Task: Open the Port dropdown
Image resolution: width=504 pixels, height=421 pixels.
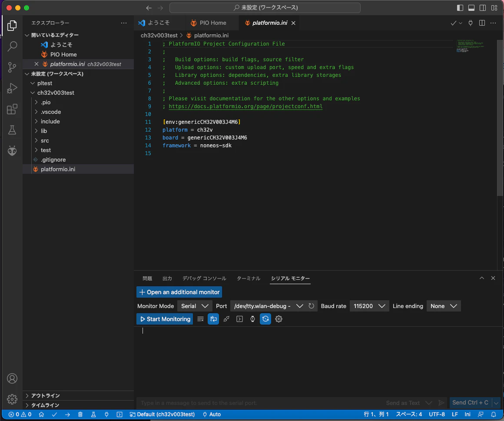Action: coord(269,306)
